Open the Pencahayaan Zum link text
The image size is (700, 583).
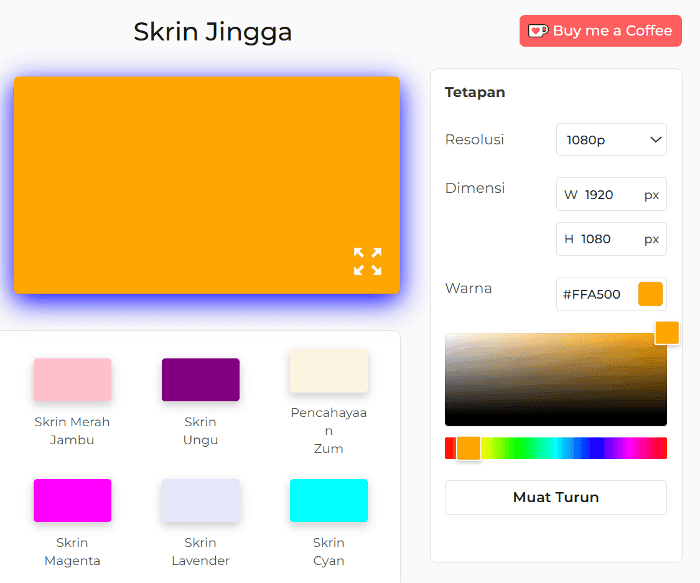pyautogui.click(x=329, y=430)
